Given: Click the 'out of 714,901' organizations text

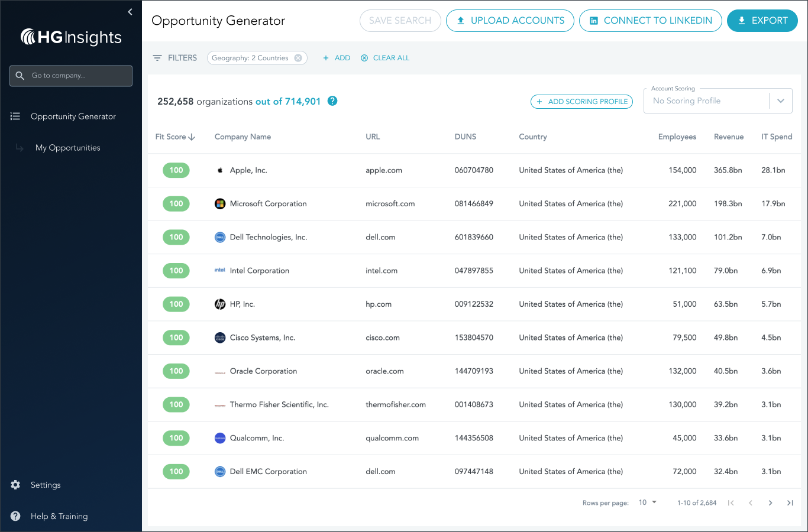Looking at the screenshot, I should [288, 102].
